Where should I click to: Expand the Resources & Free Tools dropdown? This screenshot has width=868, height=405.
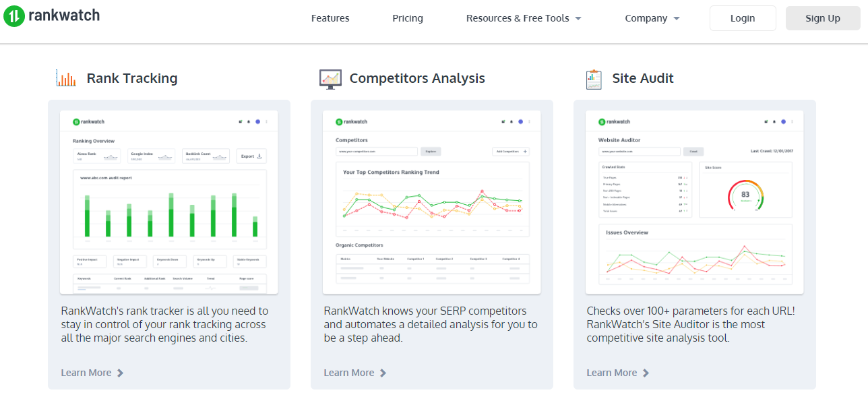(524, 18)
